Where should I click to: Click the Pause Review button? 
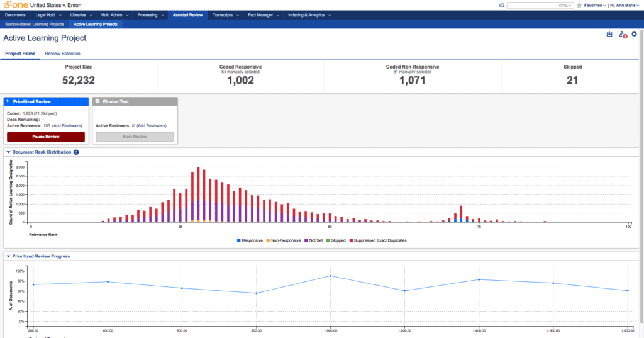(x=45, y=137)
